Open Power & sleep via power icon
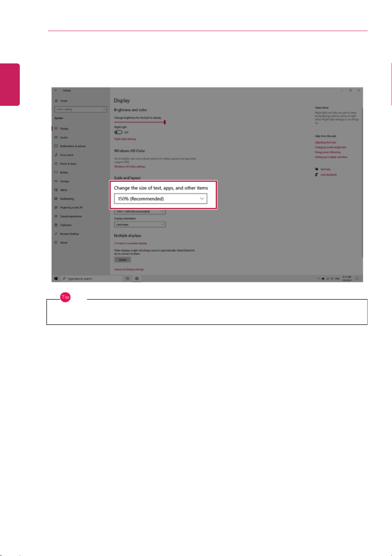Screen dimensions: 392x556 click(x=56, y=164)
